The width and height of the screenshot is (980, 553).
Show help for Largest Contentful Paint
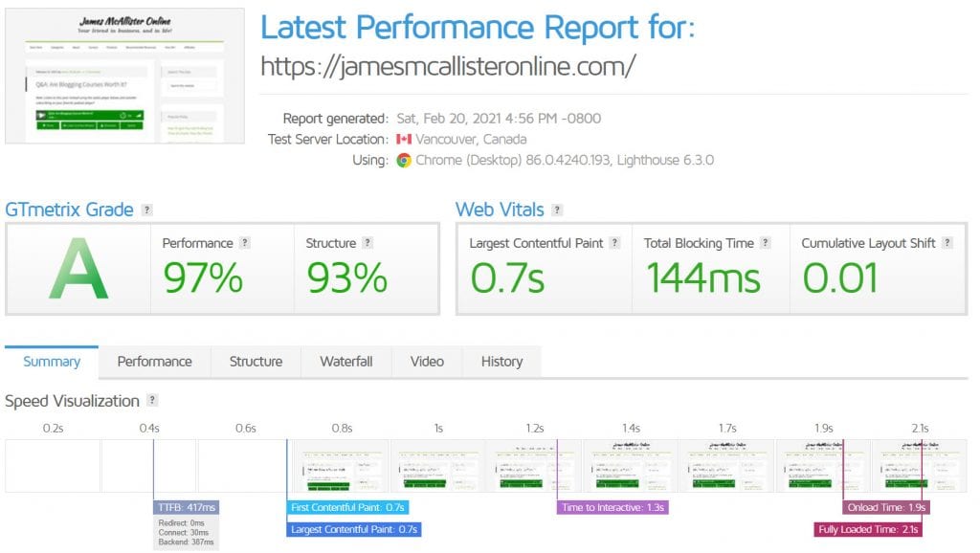[615, 242]
